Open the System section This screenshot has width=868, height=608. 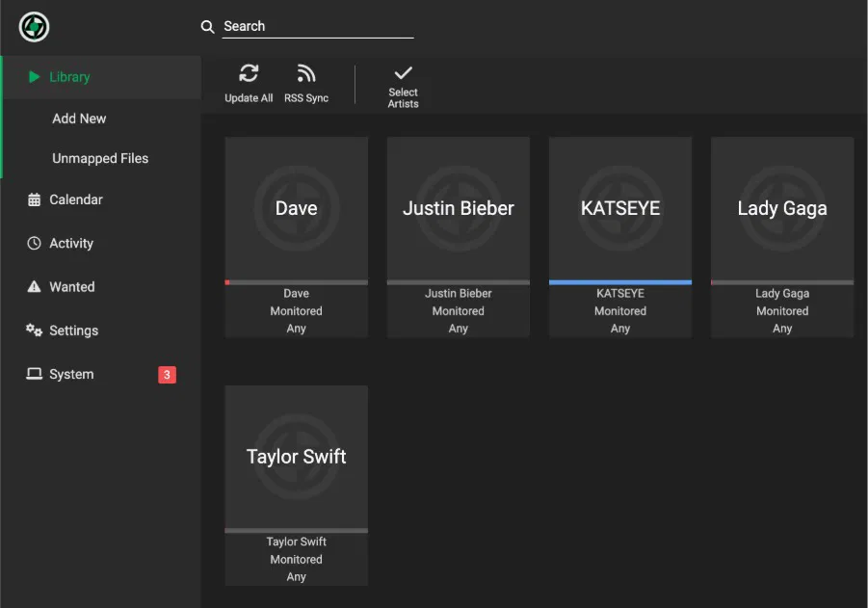[x=71, y=374]
